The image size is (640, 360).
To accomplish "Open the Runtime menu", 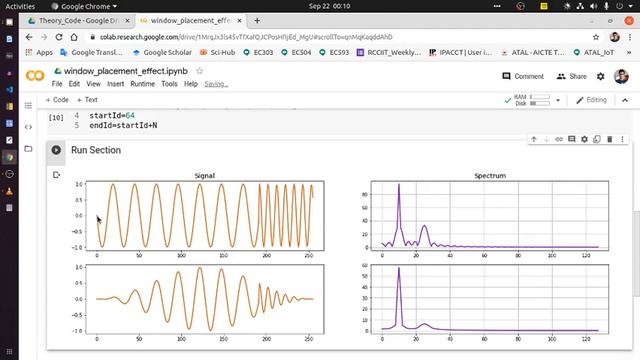I will click(142, 84).
